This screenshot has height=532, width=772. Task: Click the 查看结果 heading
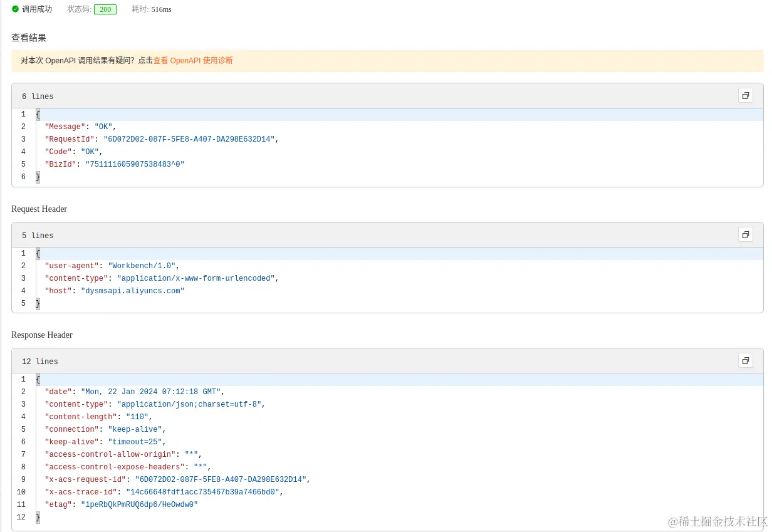pos(29,38)
